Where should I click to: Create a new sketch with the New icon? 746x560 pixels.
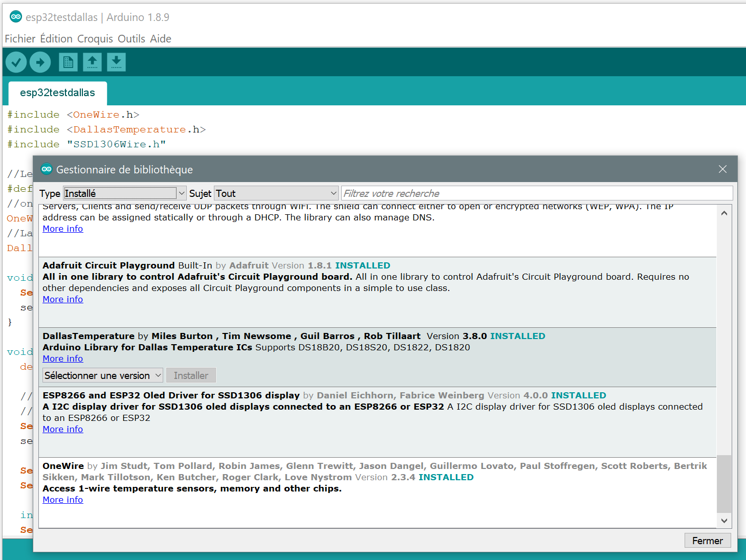click(68, 62)
